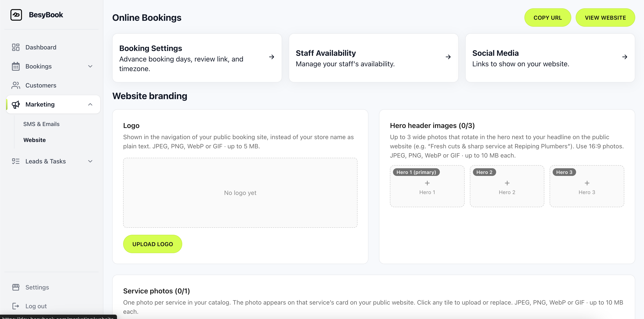Click the 'No logo yet' drop area
This screenshot has width=644, height=319.
[x=240, y=193]
